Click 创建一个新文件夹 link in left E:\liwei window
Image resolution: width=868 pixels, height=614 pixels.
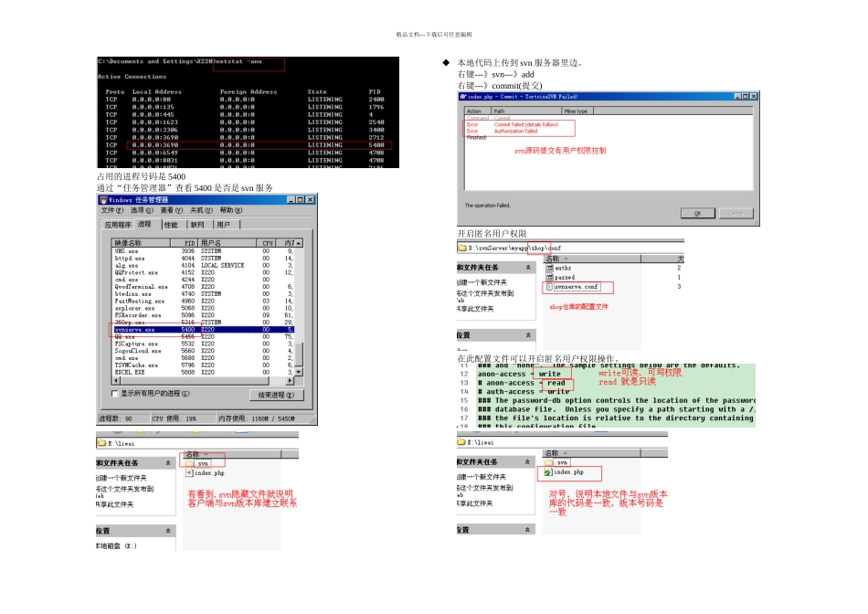(122, 478)
